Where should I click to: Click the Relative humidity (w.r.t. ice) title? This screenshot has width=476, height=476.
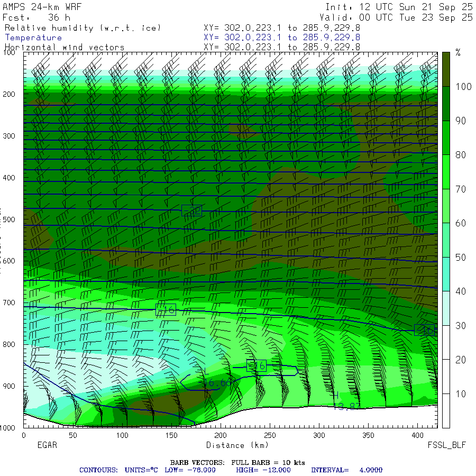83,28
